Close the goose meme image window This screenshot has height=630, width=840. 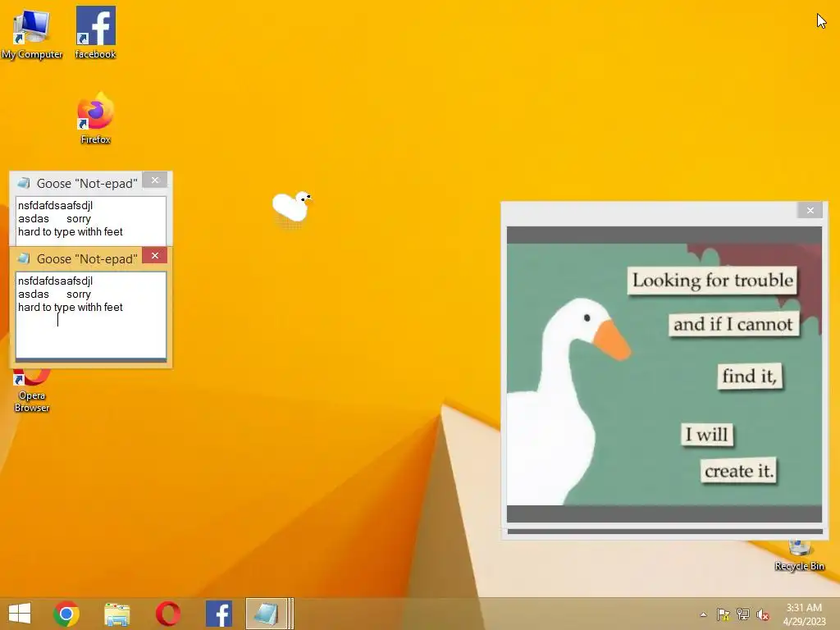point(810,211)
